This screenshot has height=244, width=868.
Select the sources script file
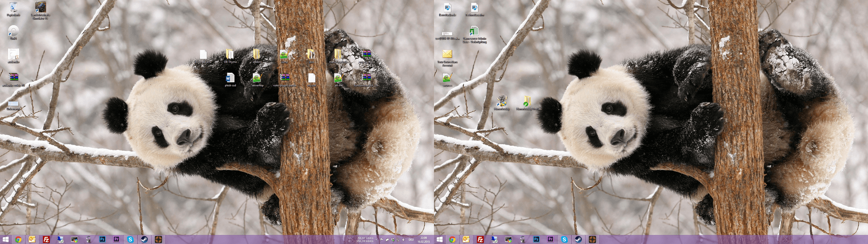(447, 80)
